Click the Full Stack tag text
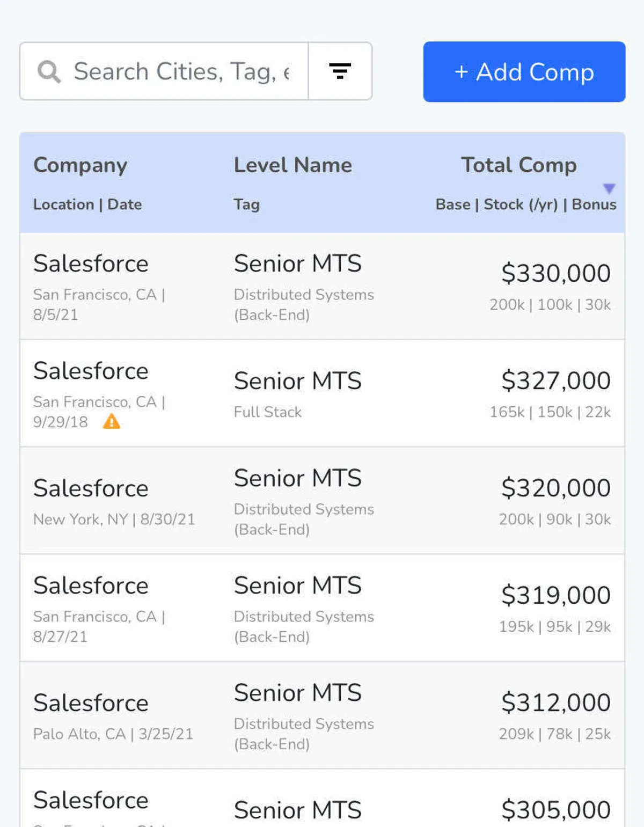Image resolution: width=644 pixels, height=827 pixels. 268,412
